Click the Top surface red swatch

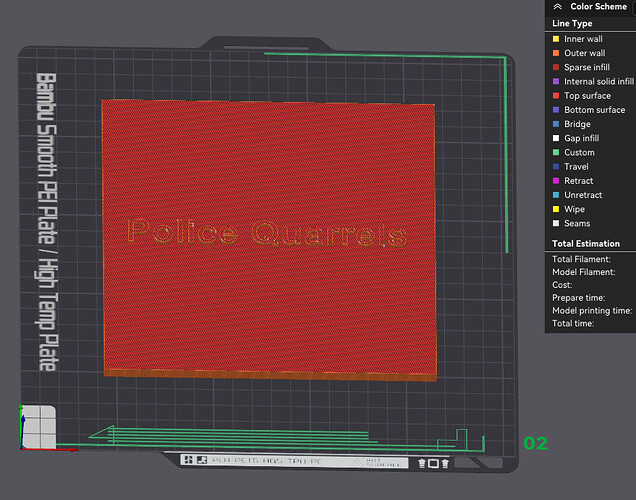pos(556,96)
